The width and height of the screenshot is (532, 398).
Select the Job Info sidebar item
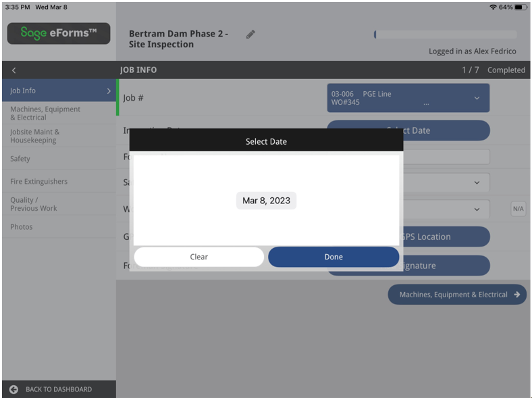click(x=59, y=91)
